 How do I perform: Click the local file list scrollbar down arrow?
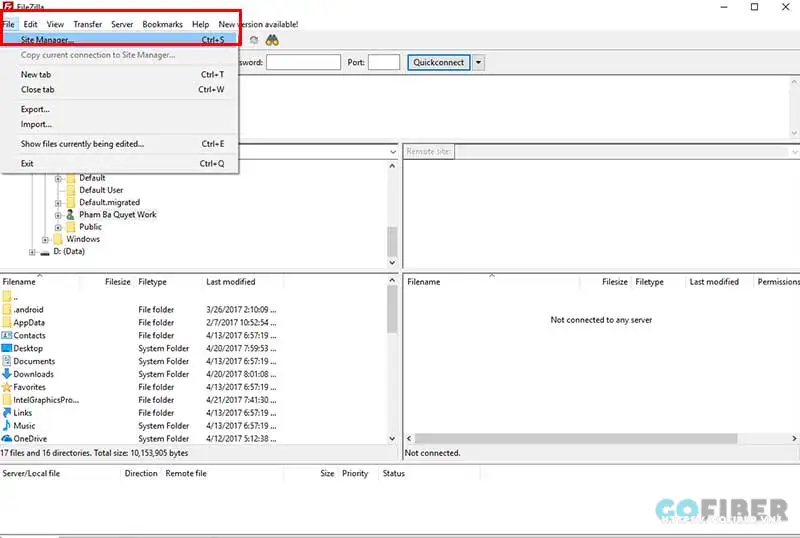[392, 438]
